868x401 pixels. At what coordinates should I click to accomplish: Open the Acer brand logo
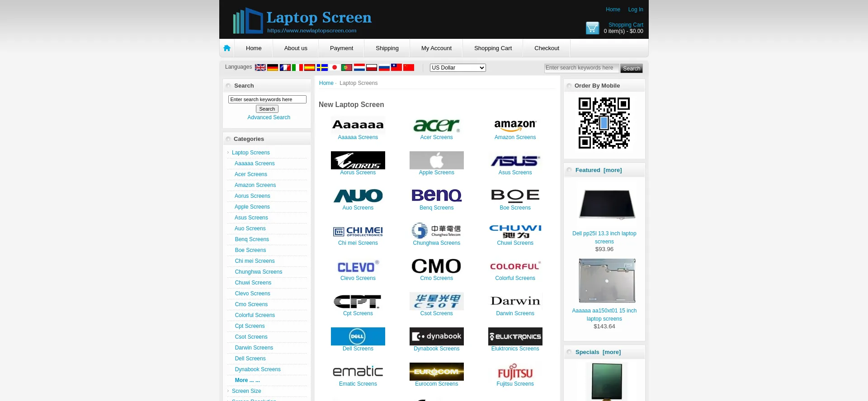pos(437,125)
